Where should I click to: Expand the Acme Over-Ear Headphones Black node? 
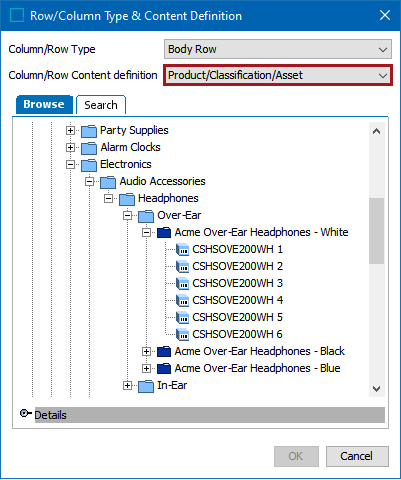146,351
